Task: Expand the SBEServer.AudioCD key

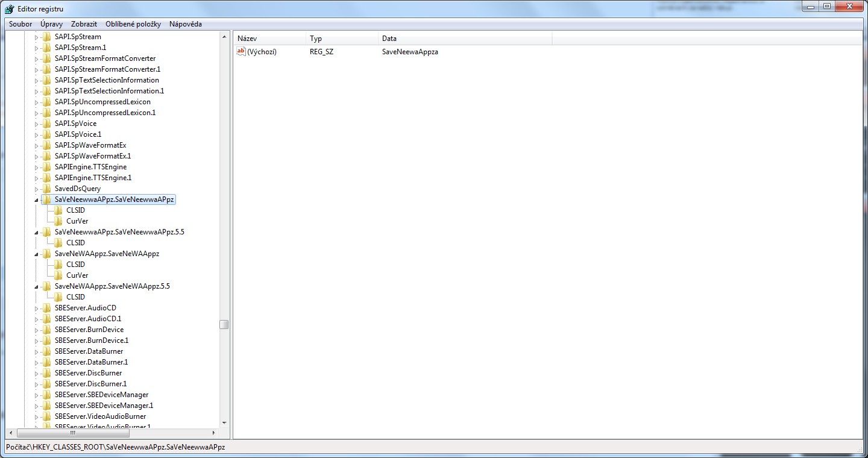Action: (x=36, y=309)
